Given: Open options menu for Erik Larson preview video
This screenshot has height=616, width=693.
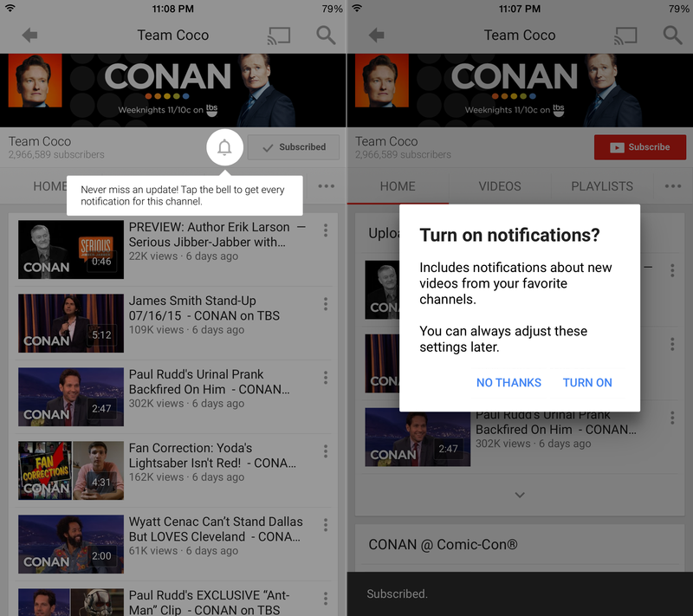Looking at the screenshot, I should (326, 230).
